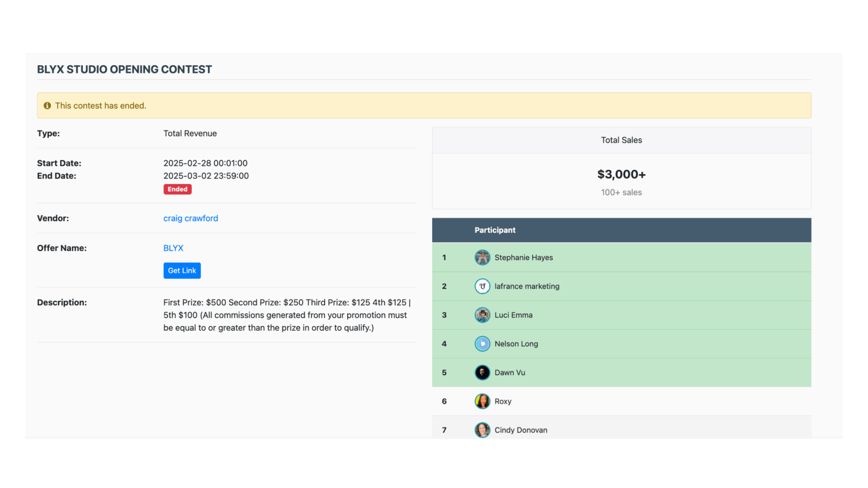Click the $3,000+ total sales figure
Image resolution: width=868 pixels, height=488 pixels.
pyautogui.click(x=621, y=174)
